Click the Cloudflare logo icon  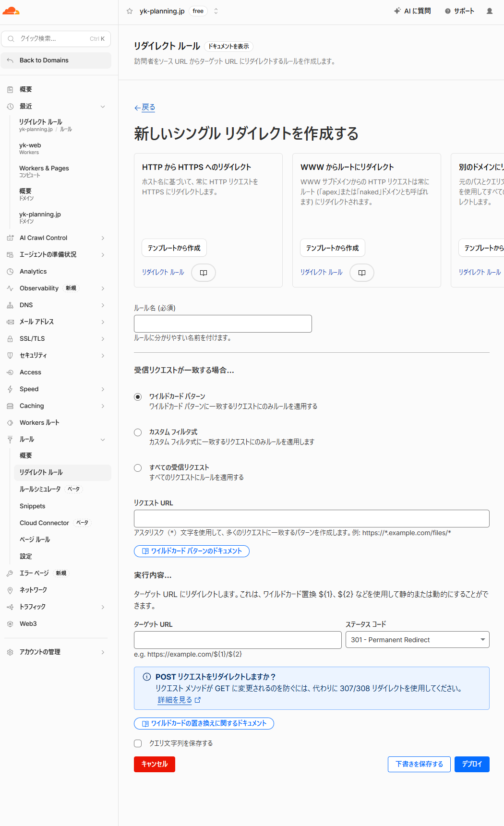coord(11,11)
